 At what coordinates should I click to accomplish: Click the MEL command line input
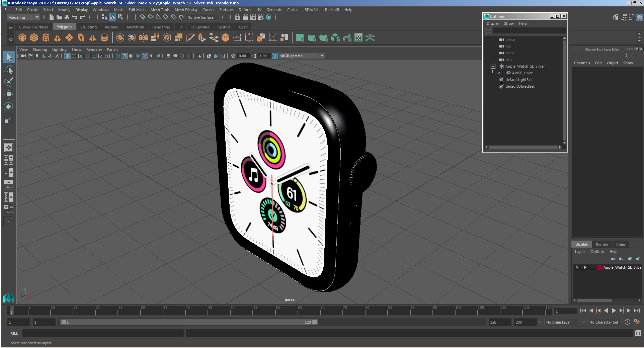[103, 333]
